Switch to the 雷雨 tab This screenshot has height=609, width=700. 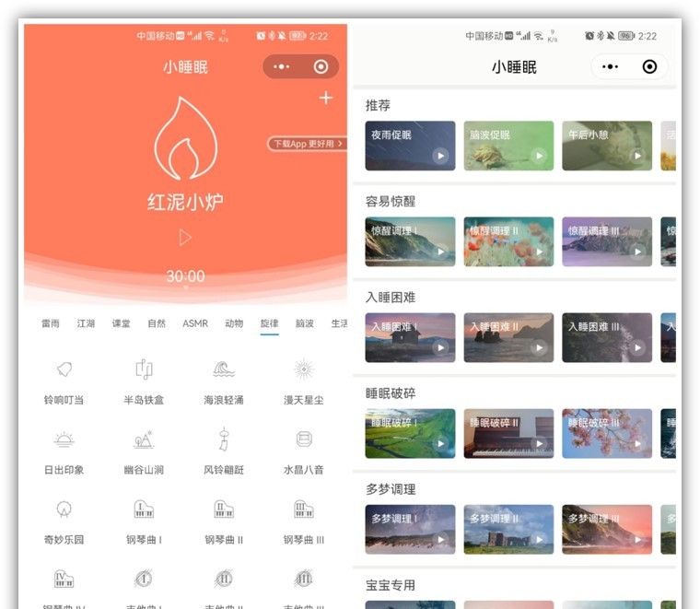(x=51, y=323)
